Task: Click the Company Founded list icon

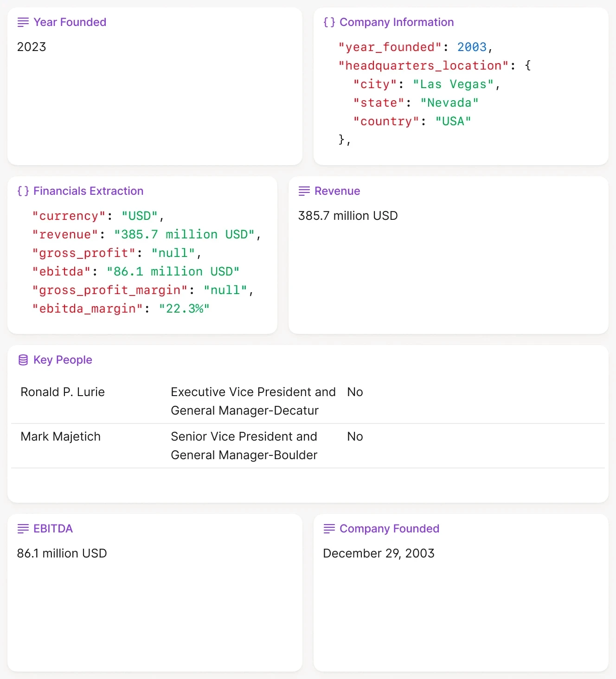Action: click(x=330, y=529)
